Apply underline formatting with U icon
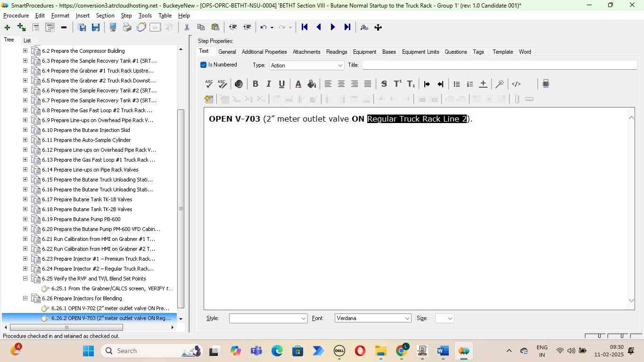The height and width of the screenshot is (362, 644). [x=282, y=84]
